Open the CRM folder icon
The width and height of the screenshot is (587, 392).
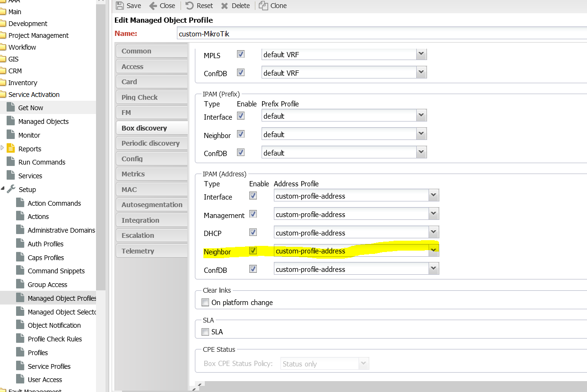point(3,71)
